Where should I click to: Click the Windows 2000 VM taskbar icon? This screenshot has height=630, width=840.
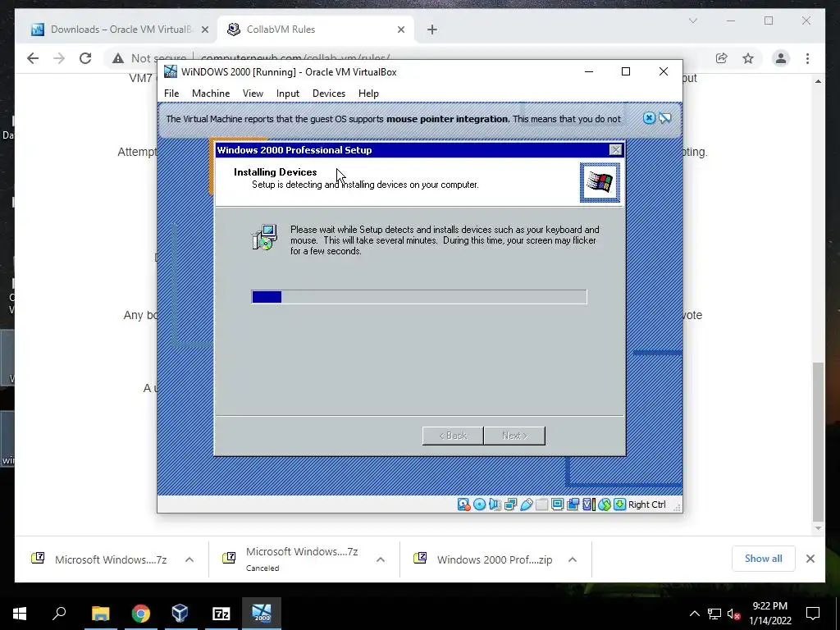click(x=262, y=614)
